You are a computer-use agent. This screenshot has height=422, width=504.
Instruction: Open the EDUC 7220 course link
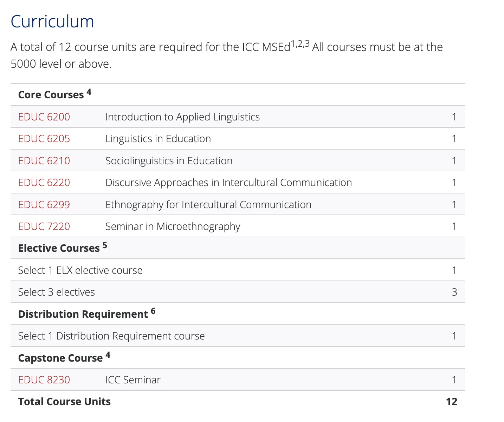coord(44,226)
